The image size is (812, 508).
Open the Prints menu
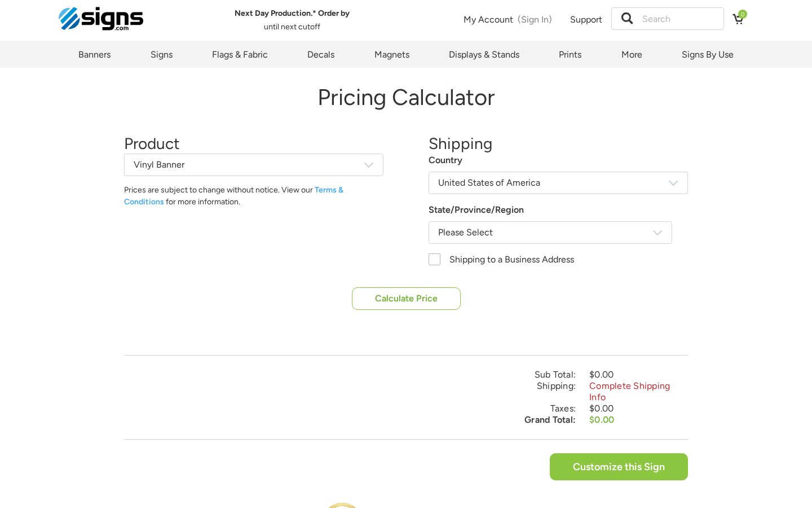[x=570, y=55]
